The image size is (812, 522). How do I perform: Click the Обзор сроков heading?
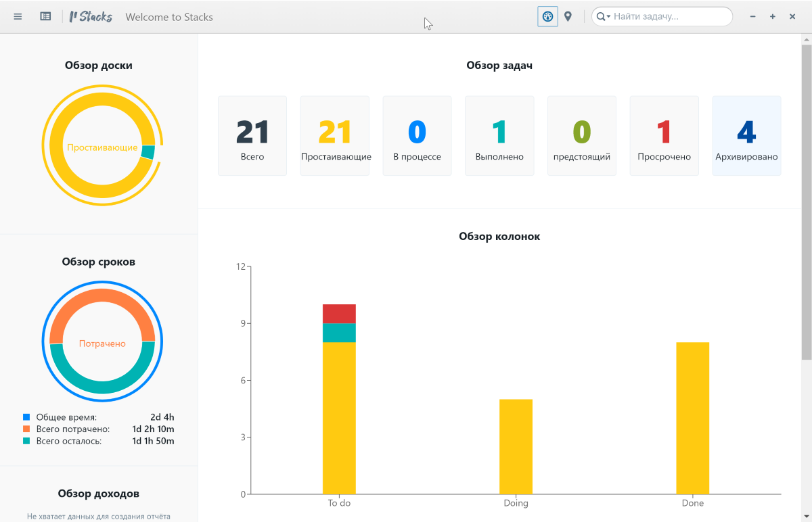pyautogui.click(x=99, y=262)
